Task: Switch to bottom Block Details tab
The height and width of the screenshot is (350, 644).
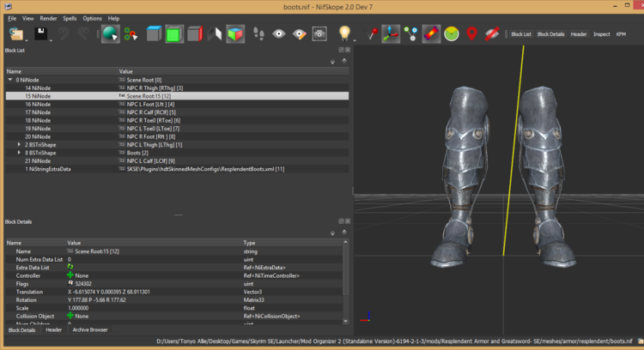Action: [x=21, y=330]
